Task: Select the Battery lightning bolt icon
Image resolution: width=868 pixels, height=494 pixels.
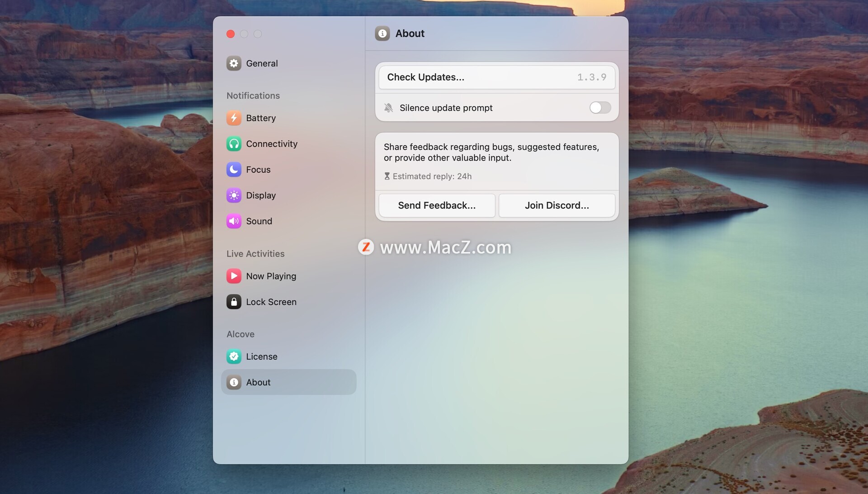Action: [x=234, y=118]
